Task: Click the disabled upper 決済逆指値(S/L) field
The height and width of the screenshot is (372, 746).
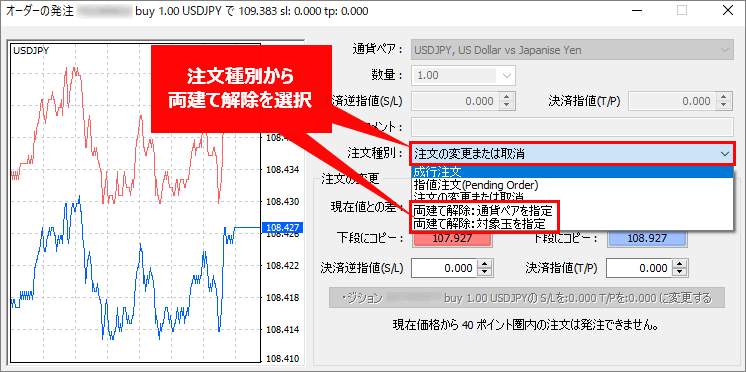Action: point(455,101)
